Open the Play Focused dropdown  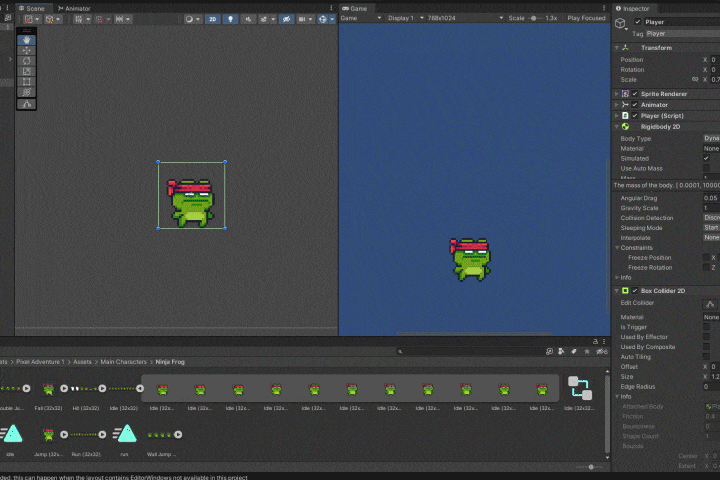(586, 18)
